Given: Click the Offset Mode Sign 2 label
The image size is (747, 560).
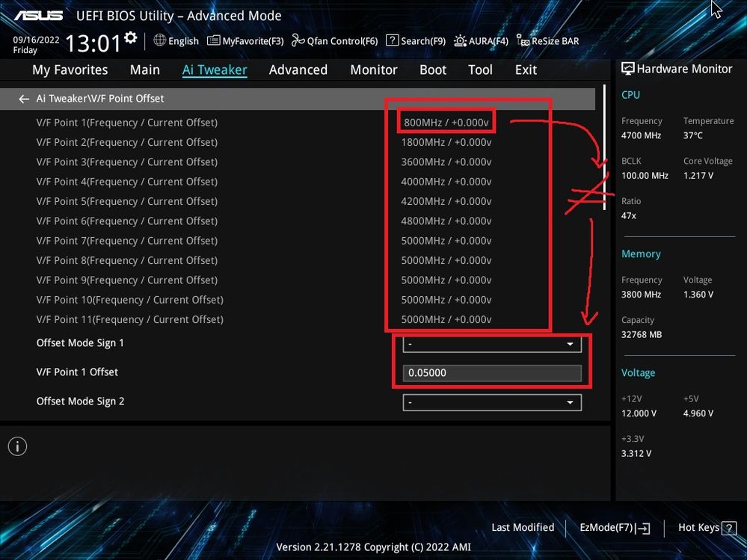Looking at the screenshot, I should tap(80, 401).
